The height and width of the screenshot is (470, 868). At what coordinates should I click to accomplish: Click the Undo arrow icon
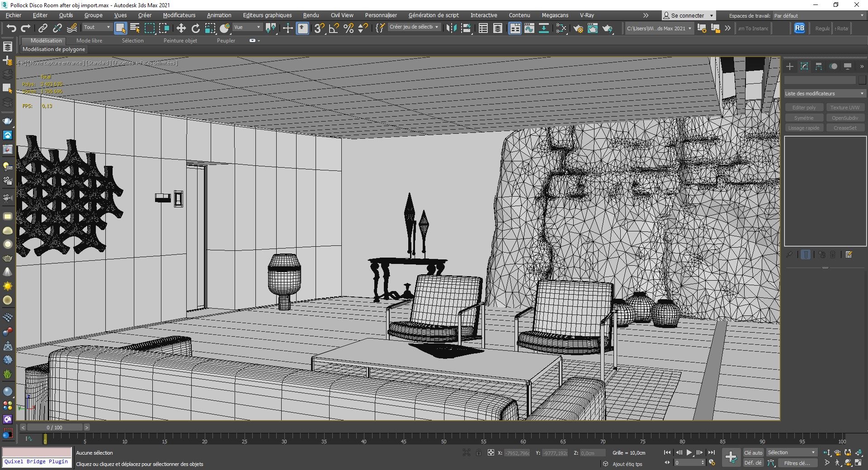11,28
